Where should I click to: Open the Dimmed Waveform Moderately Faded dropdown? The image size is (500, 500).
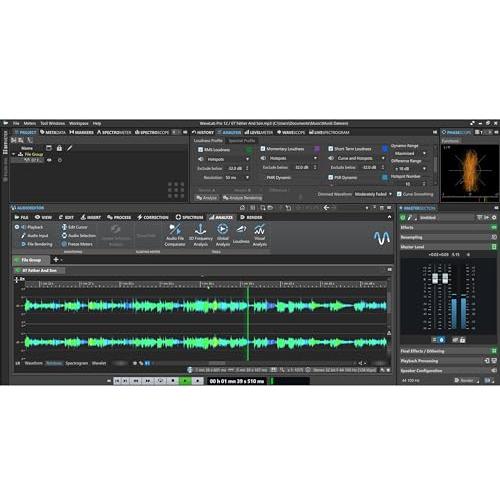373,194
